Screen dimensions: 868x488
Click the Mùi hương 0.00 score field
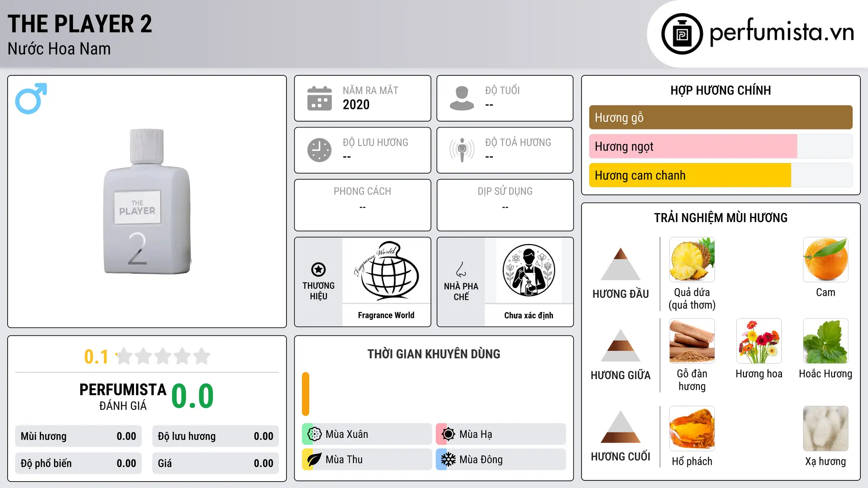(78, 436)
